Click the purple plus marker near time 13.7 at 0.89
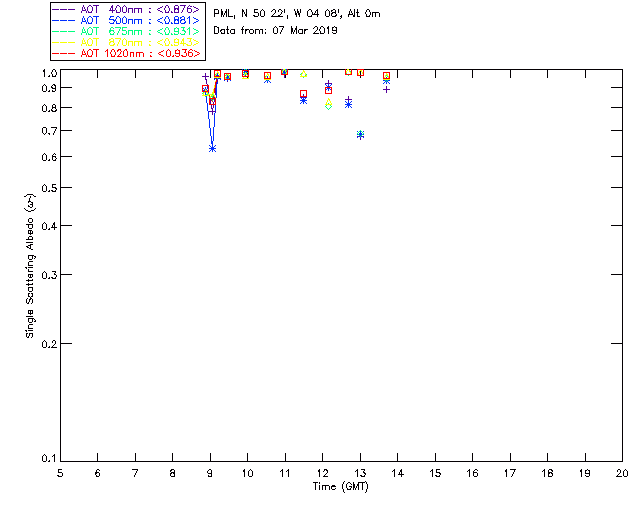The width and height of the screenshot is (640, 512). [x=386, y=89]
